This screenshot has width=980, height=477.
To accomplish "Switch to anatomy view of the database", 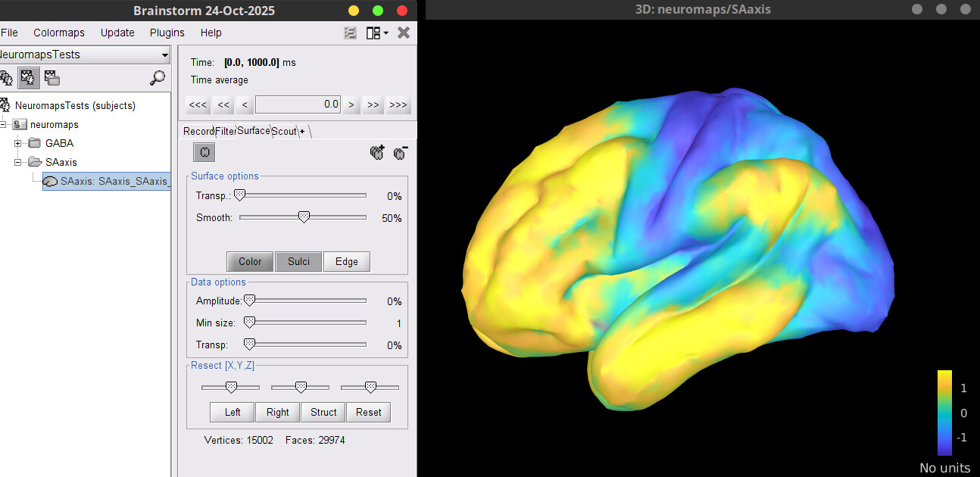I will (6, 77).
